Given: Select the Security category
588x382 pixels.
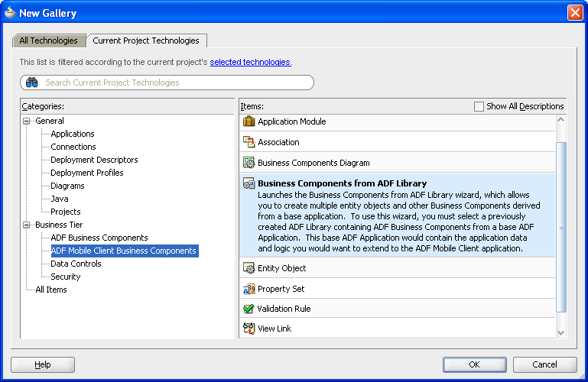Looking at the screenshot, I should (x=66, y=277).
